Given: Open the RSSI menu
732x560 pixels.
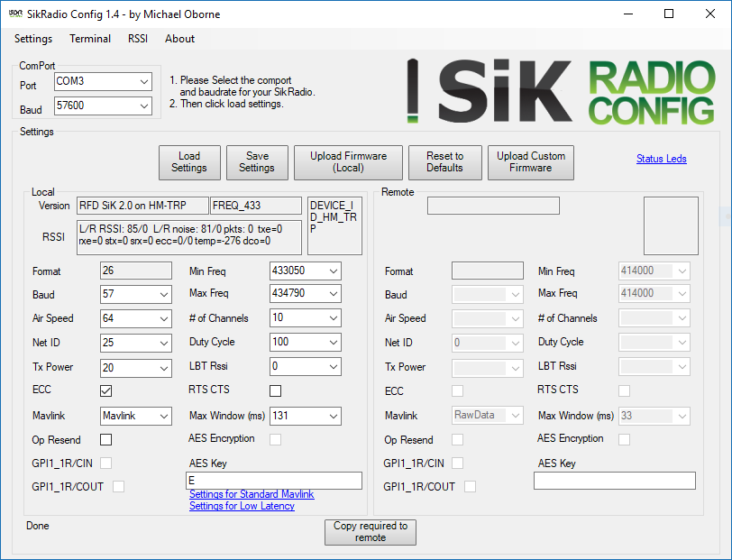Looking at the screenshot, I should 138,39.
